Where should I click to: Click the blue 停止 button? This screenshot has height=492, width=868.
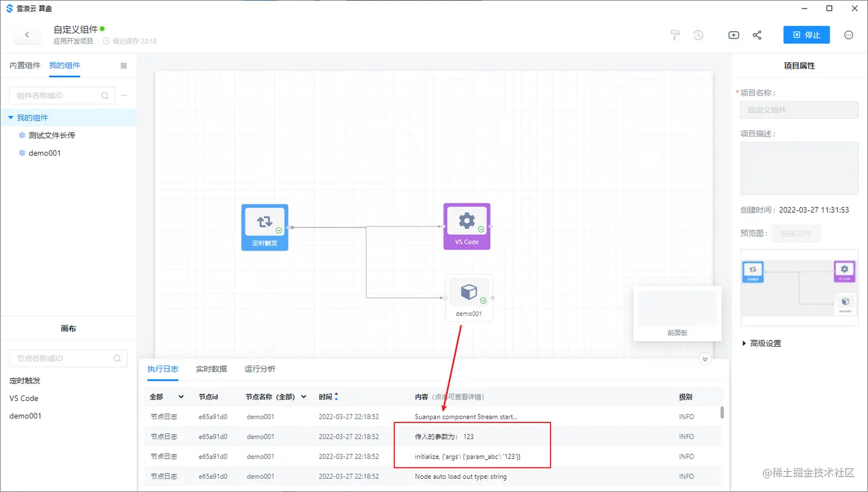[807, 35]
